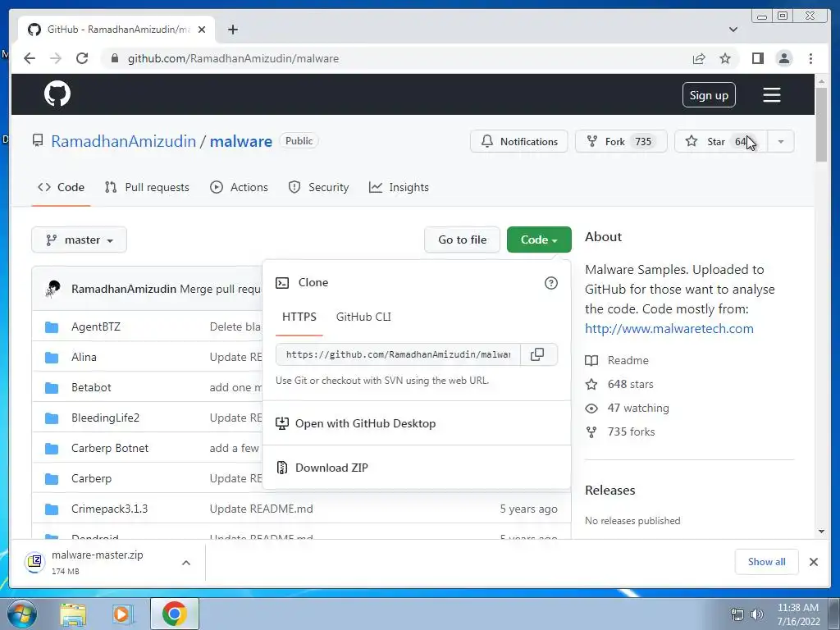Viewport: 840px width, 630px height.
Task: Click the taskbar network icon
Action: pyautogui.click(x=737, y=614)
